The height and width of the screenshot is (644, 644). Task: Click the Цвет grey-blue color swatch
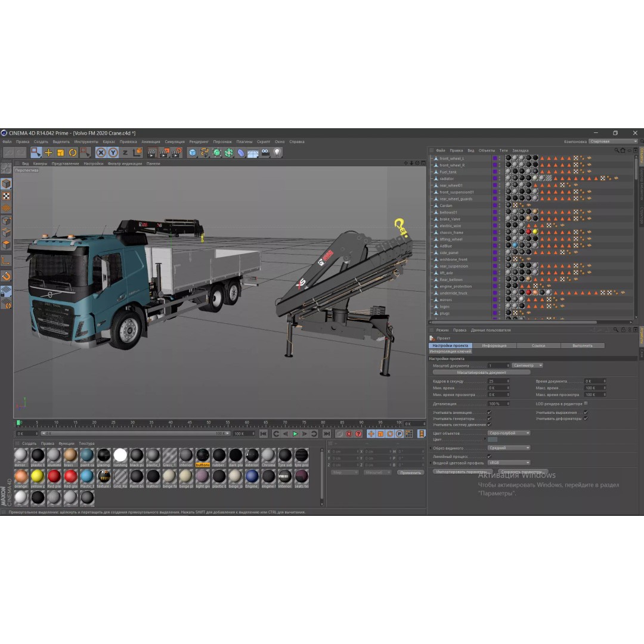(493, 439)
